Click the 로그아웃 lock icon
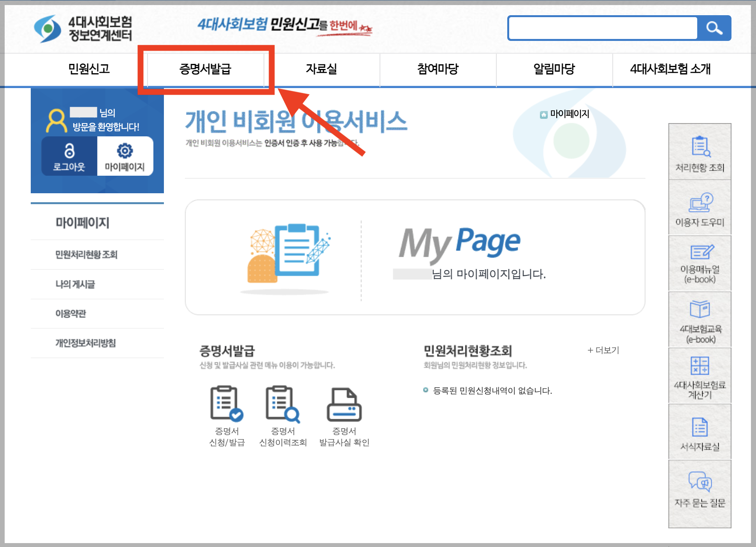The height and width of the screenshot is (547, 756). click(69, 151)
